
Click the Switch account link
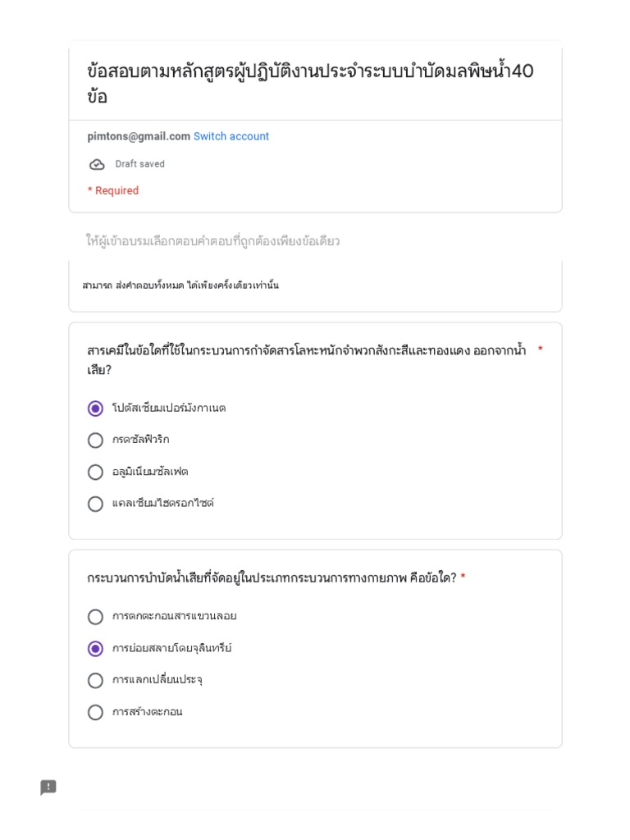click(x=231, y=136)
